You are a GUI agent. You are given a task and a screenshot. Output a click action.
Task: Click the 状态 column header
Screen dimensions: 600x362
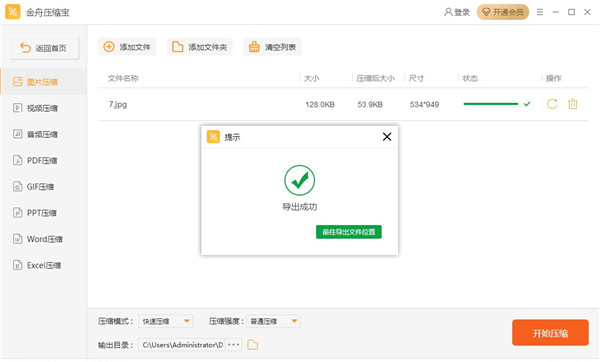pos(470,78)
